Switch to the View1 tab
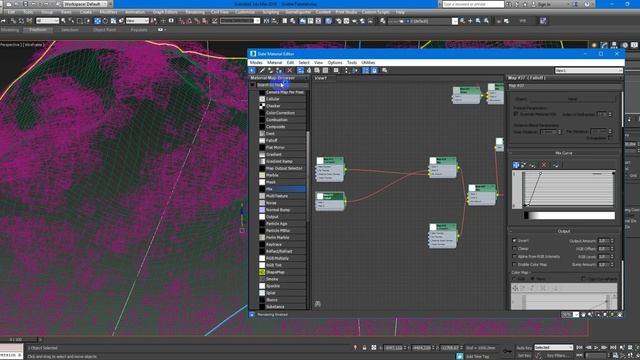Screen dimensions: 640x360 [321, 78]
